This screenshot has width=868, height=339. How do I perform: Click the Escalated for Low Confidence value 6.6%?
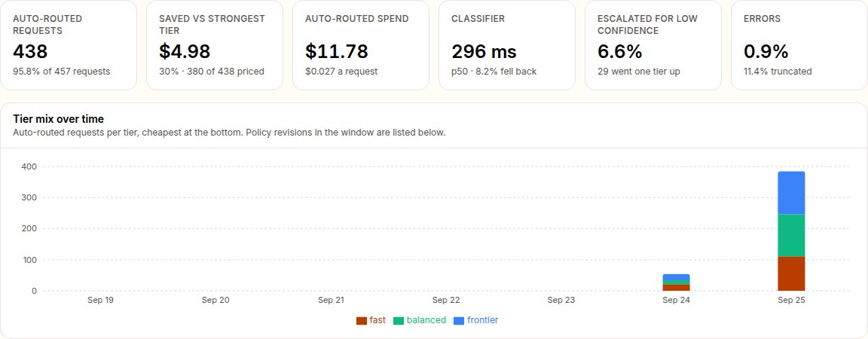620,51
